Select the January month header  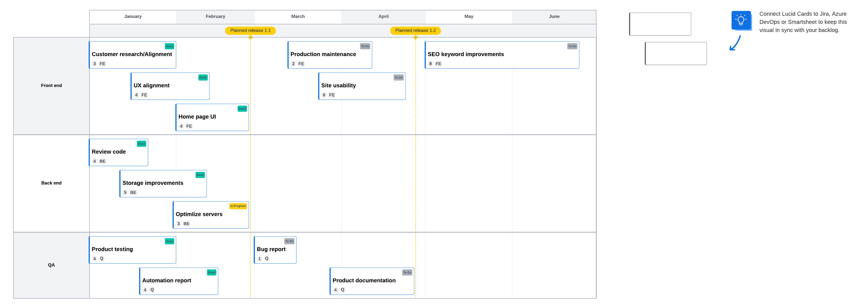click(133, 16)
